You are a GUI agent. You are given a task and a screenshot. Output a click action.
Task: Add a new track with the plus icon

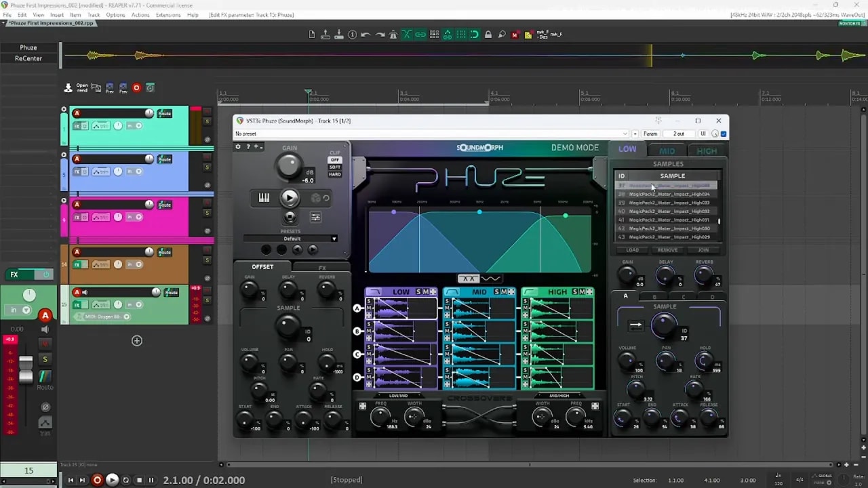pos(137,340)
